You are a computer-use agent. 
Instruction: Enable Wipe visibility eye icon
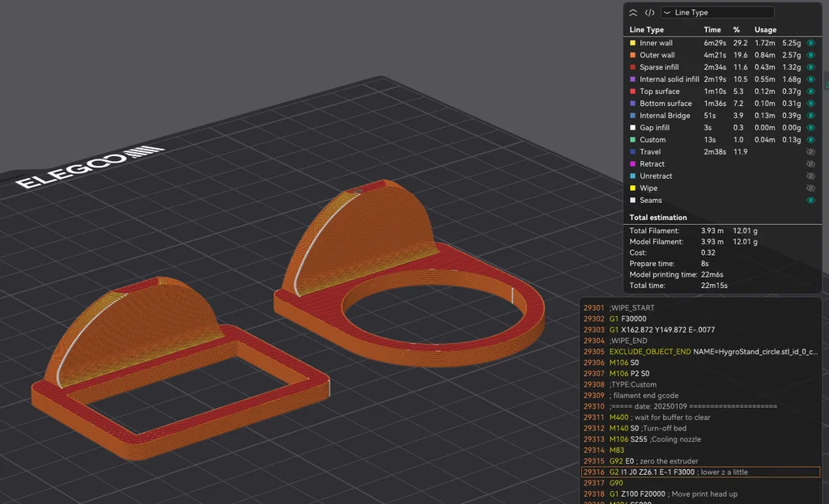(x=810, y=188)
